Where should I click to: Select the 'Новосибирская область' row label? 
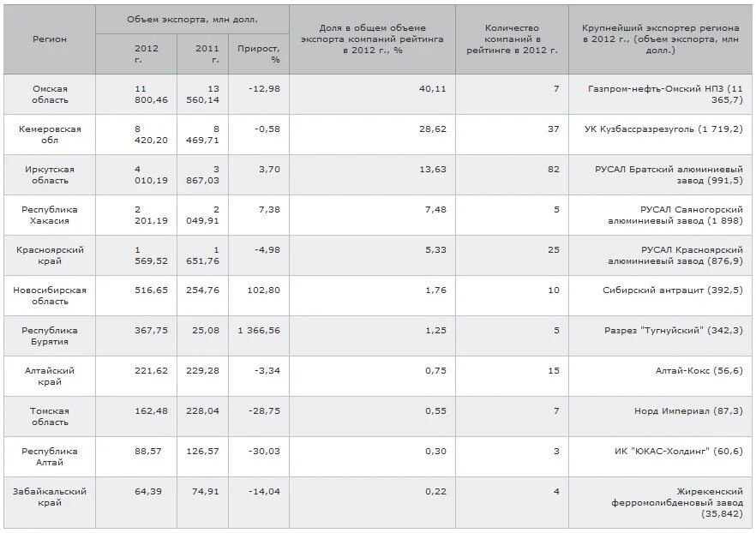click(50, 296)
